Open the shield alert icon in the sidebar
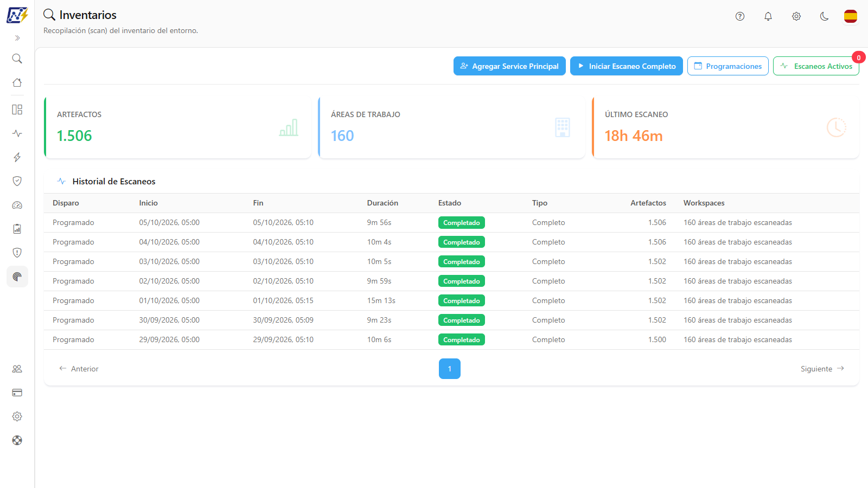868x488 pixels. coord(17,253)
